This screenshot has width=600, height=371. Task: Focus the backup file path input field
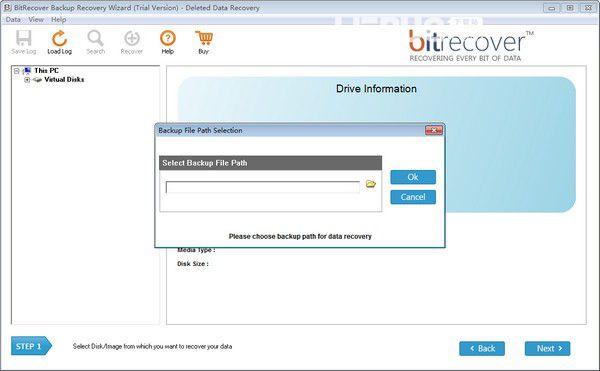262,187
